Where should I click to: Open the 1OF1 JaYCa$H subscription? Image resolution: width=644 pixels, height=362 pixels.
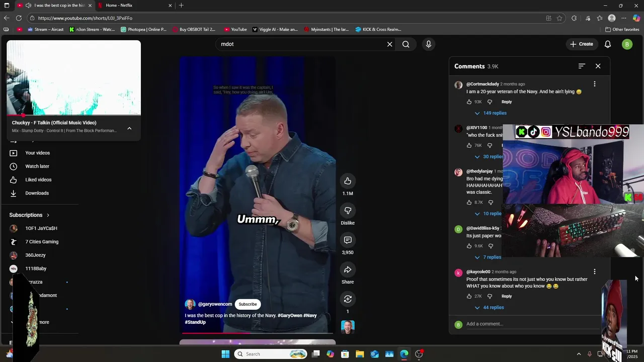pos(41,228)
